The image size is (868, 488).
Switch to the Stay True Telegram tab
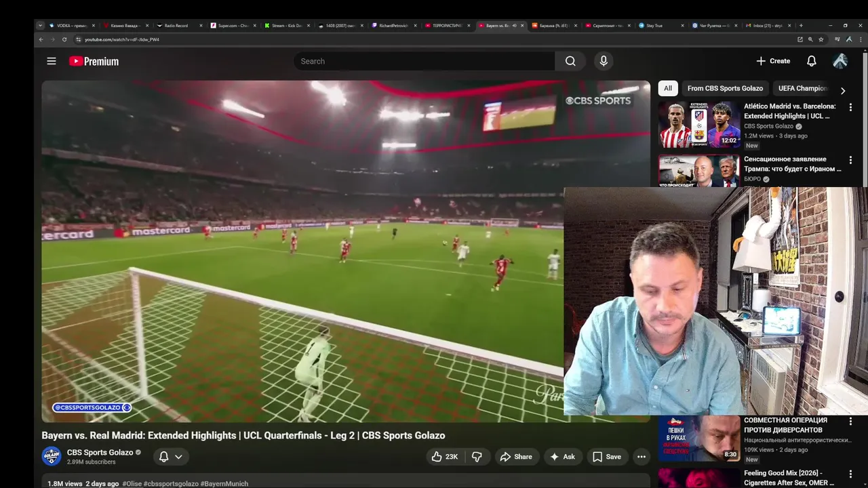pos(661,25)
